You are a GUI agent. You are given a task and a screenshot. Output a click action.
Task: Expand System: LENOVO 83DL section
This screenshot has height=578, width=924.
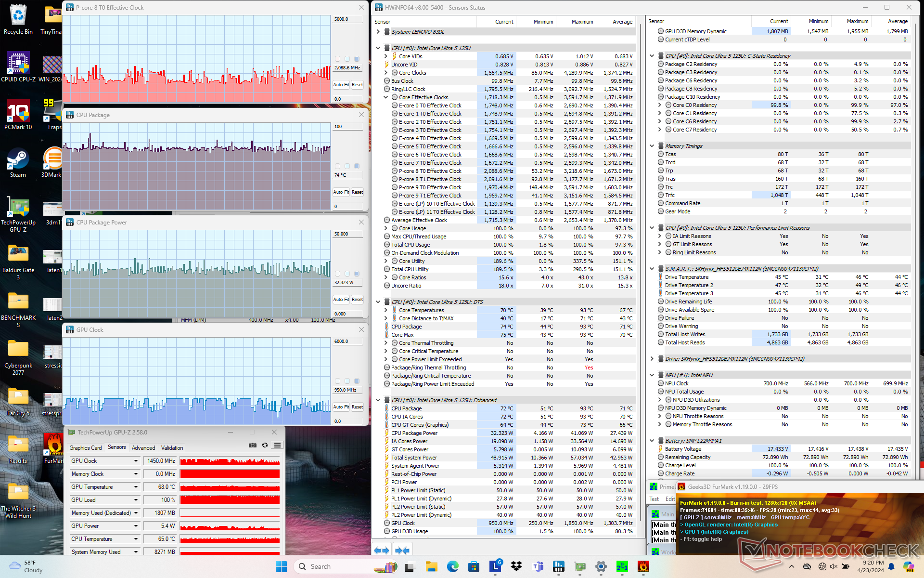[378, 32]
